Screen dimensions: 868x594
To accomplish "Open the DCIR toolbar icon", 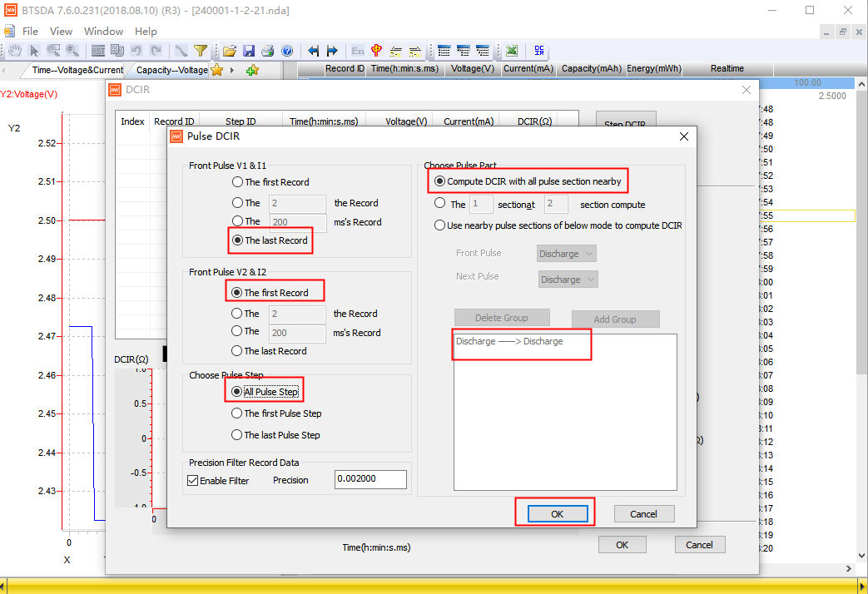I will tap(539, 51).
